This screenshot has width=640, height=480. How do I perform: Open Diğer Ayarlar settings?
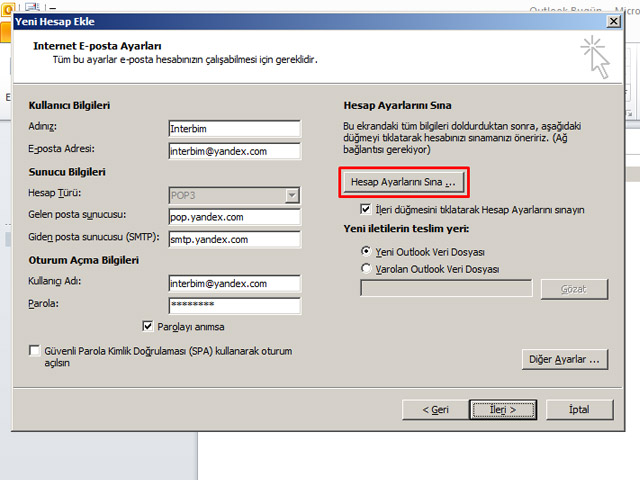pyautogui.click(x=565, y=359)
